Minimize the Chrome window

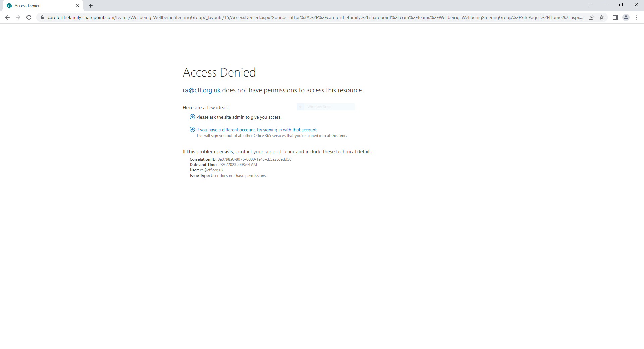click(x=605, y=5)
